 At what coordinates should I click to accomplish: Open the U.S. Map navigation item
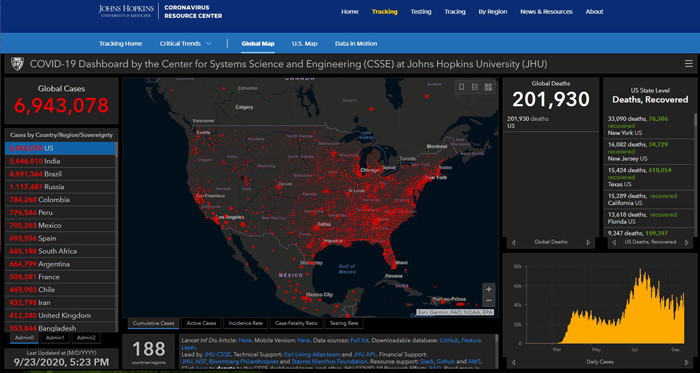[x=304, y=44]
